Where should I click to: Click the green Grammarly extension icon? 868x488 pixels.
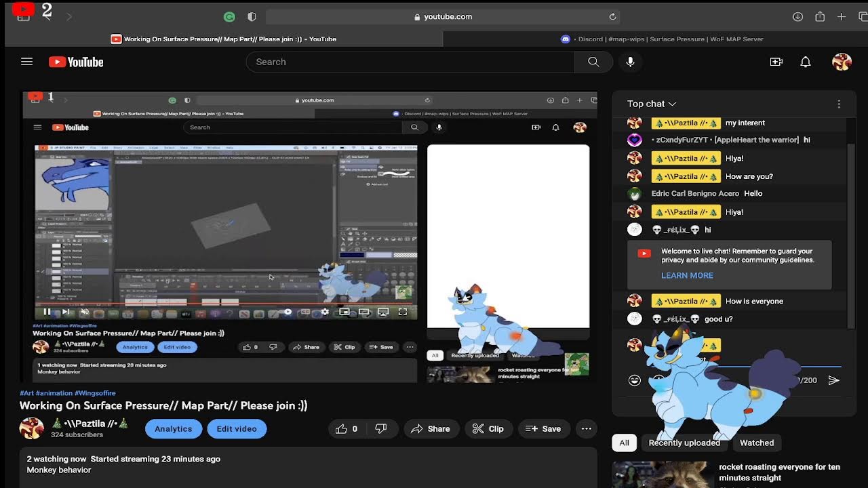click(x=229, y=16)
